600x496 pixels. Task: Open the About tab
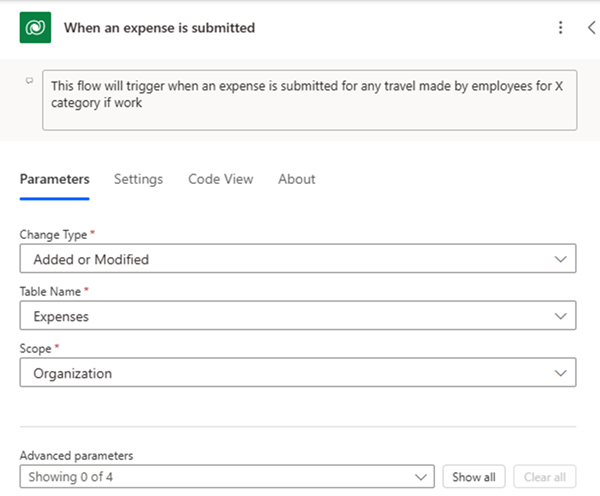point(297,179)
